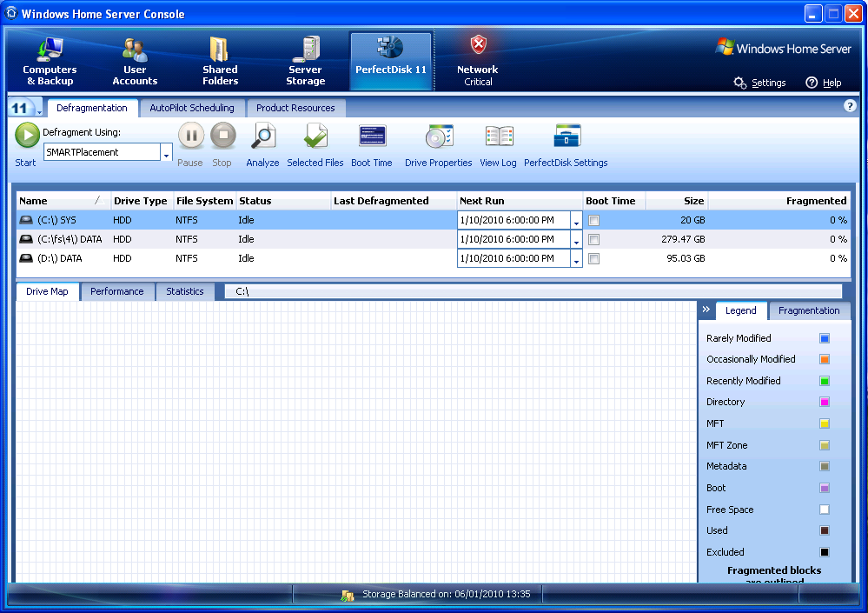Click the PerfectDisk 11 logo button

25,108
